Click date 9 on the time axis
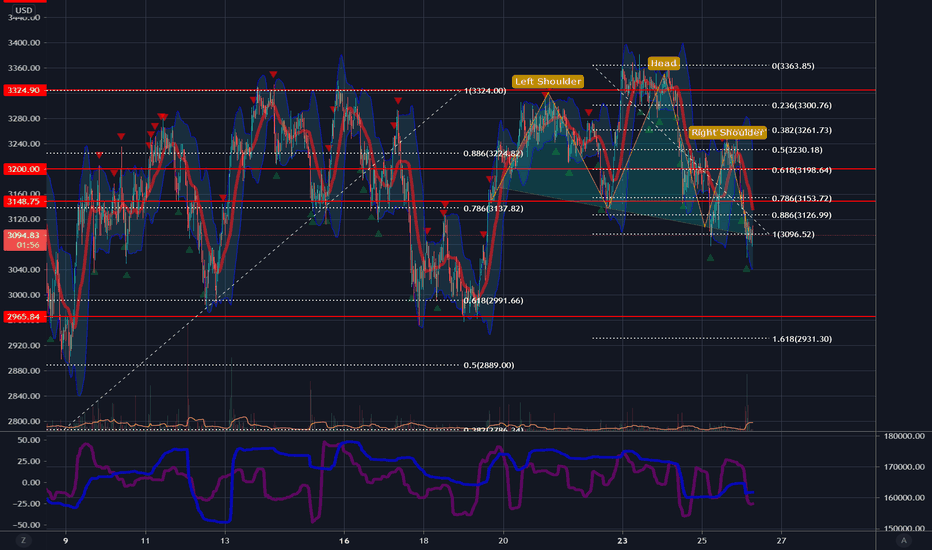This screenshot has width=932, height=550. coord(65,540)
